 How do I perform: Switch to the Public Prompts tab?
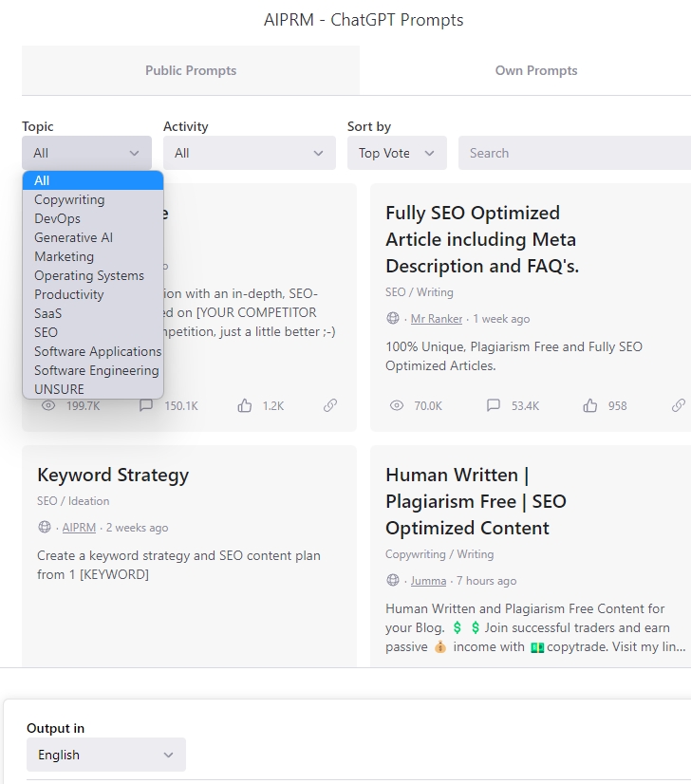tap(191, 70)
